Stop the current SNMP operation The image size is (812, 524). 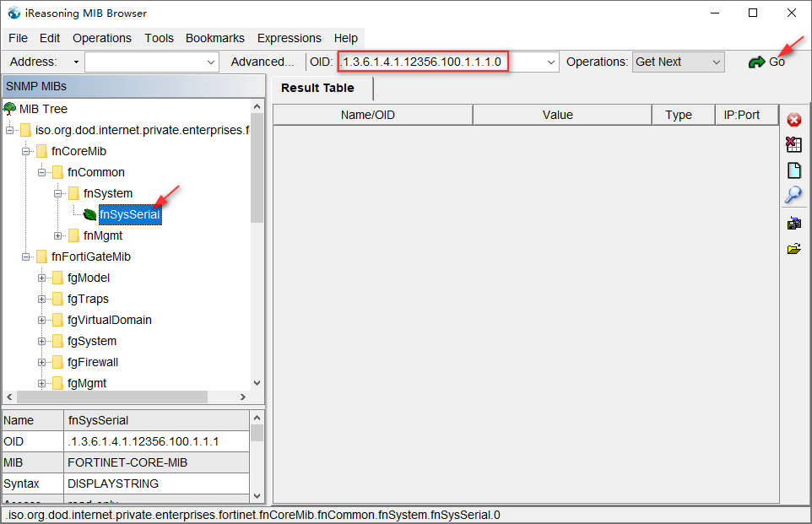tap(793, 120)
